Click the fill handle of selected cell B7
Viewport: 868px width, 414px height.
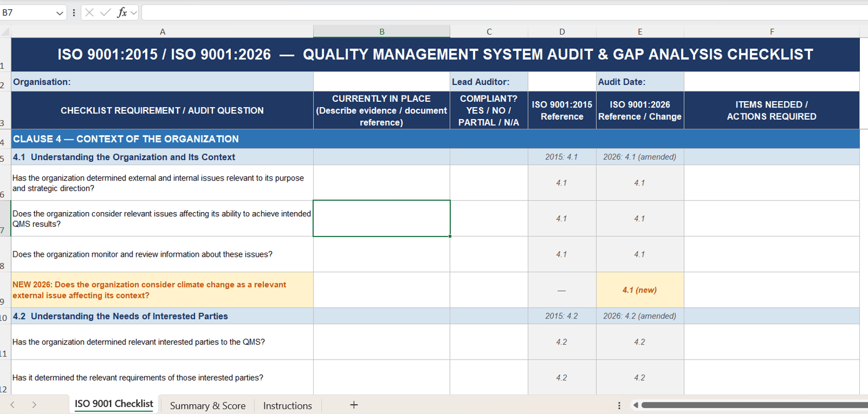(x=450, y=236)
